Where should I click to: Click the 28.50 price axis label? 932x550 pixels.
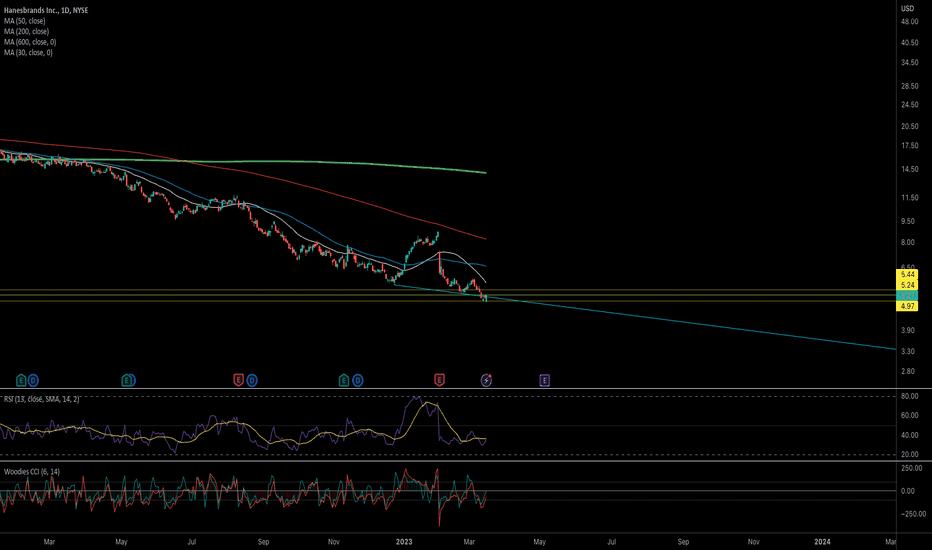[909, 86]
